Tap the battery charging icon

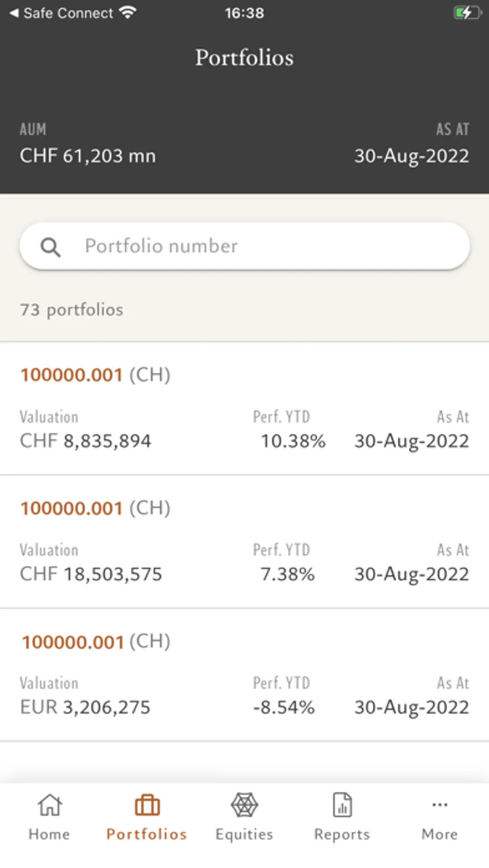coord(467,12)
